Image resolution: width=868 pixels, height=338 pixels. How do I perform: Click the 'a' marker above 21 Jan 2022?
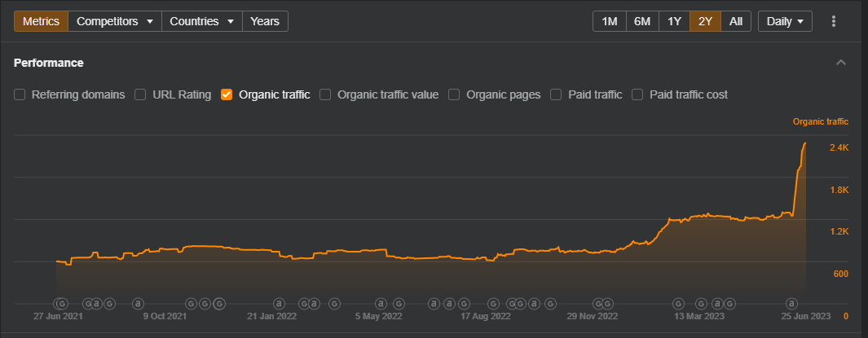(x=280, y=303)
